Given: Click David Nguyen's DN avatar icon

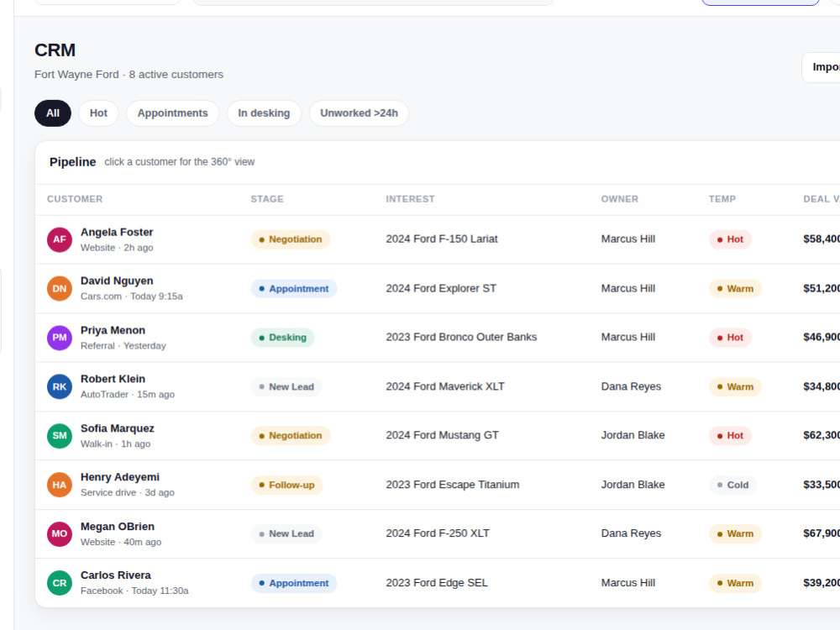Looking at the screenshot, I should pyautogui.click(x=60, y=289).
